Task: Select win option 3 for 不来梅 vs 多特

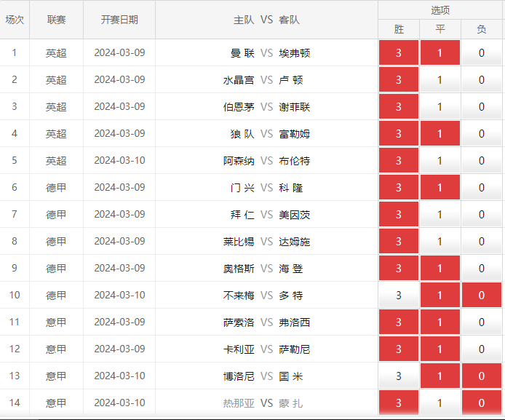Action: 398,295
